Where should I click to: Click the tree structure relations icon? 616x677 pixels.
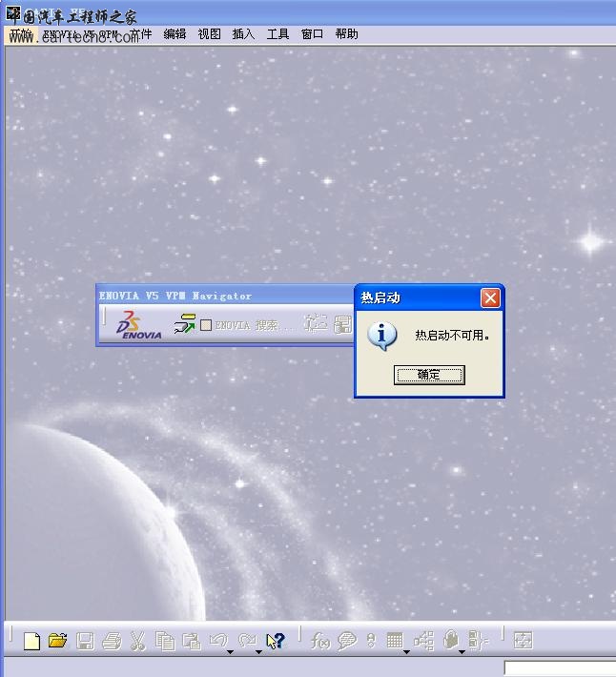tap(423, 641)
